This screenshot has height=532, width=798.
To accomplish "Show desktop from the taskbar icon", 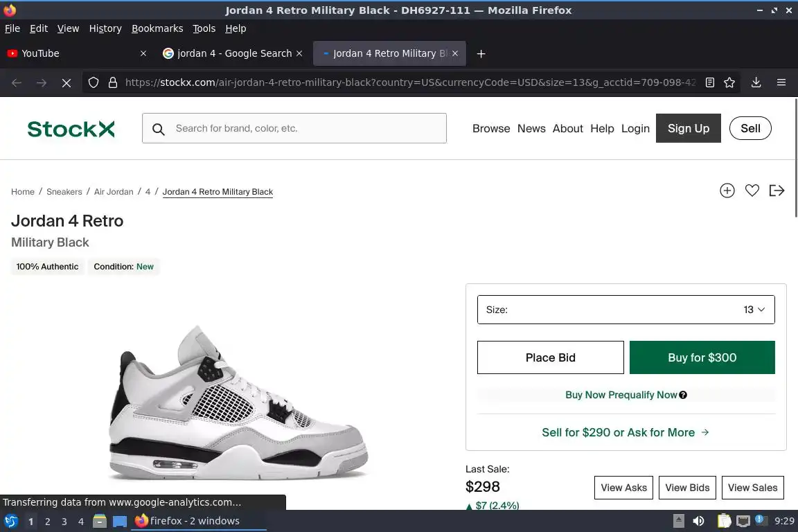I will (120, 522).
